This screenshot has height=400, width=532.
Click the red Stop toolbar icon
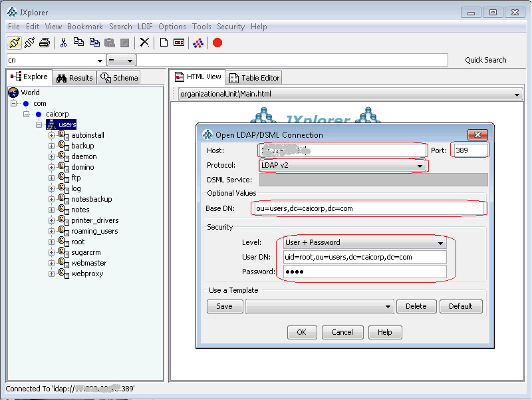click(217, 43)
